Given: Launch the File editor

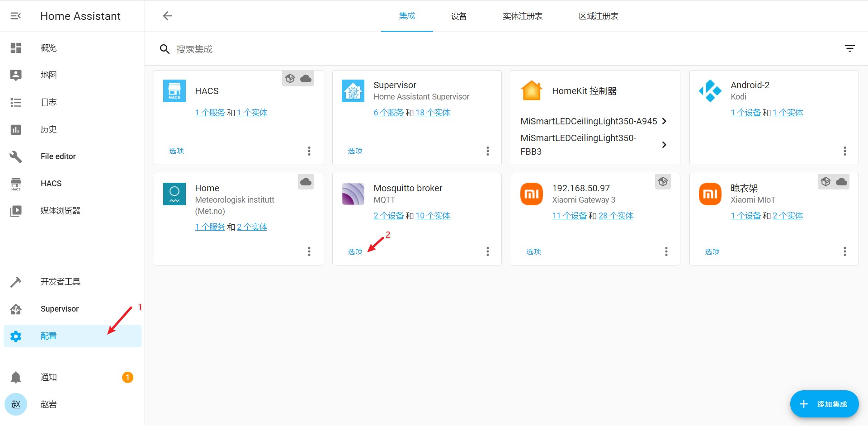Looking at the screenshot, I should (58, 156).
